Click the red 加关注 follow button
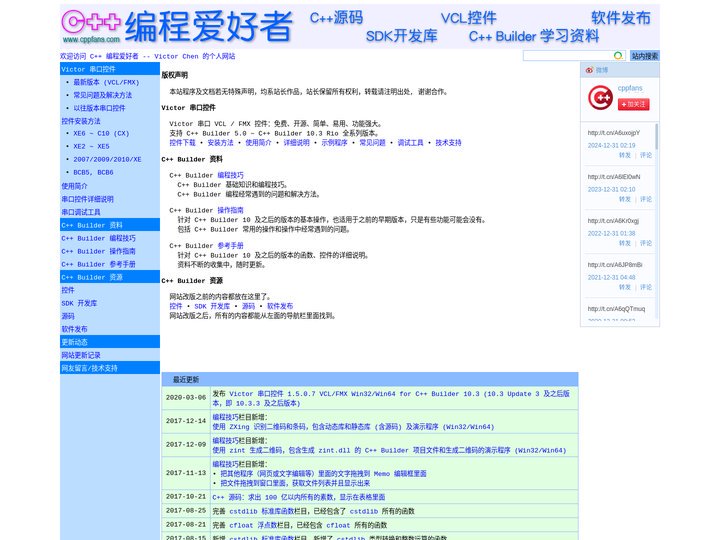This screenshot has width=720, height=540. [633, 104]
